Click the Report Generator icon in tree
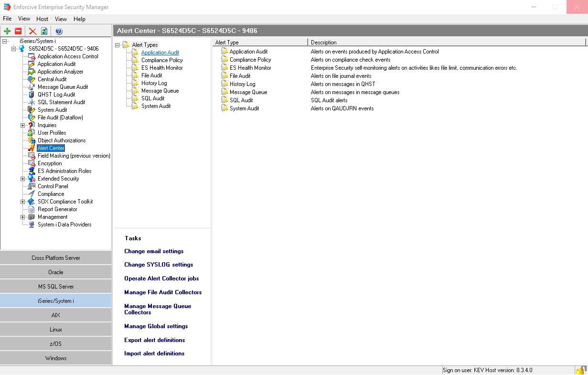 coord(32,209)
